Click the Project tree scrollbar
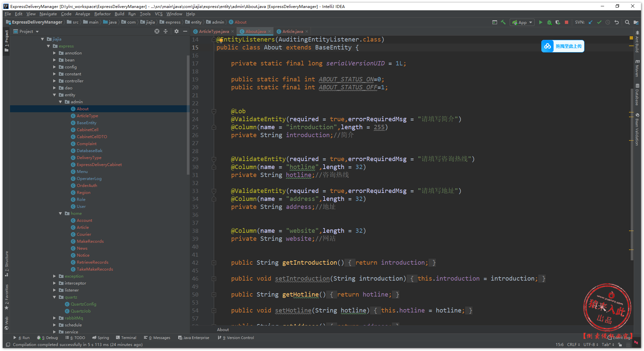Screen dimensions: 644x351 pyautogui.click(x=188, y=115)
